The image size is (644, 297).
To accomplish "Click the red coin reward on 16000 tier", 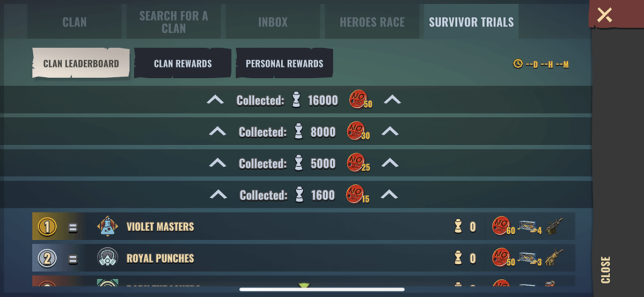I will coord(360,99).
